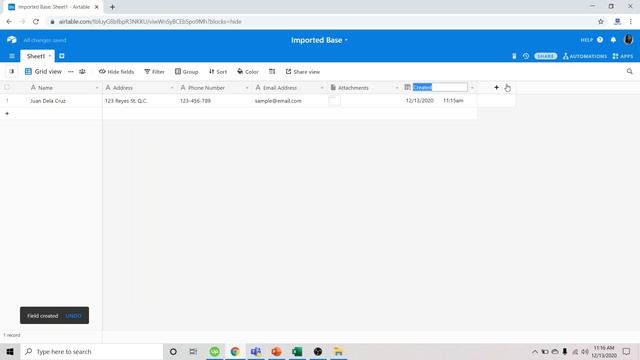Open the Name field dropdown arrow
The image size is (640, 360).
pos(97,88)
